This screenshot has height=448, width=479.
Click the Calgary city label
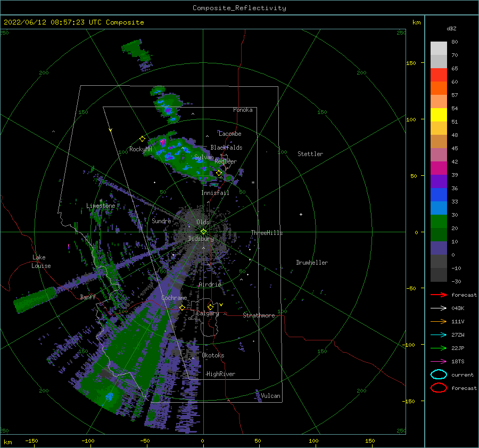click(x=208, y=313)
